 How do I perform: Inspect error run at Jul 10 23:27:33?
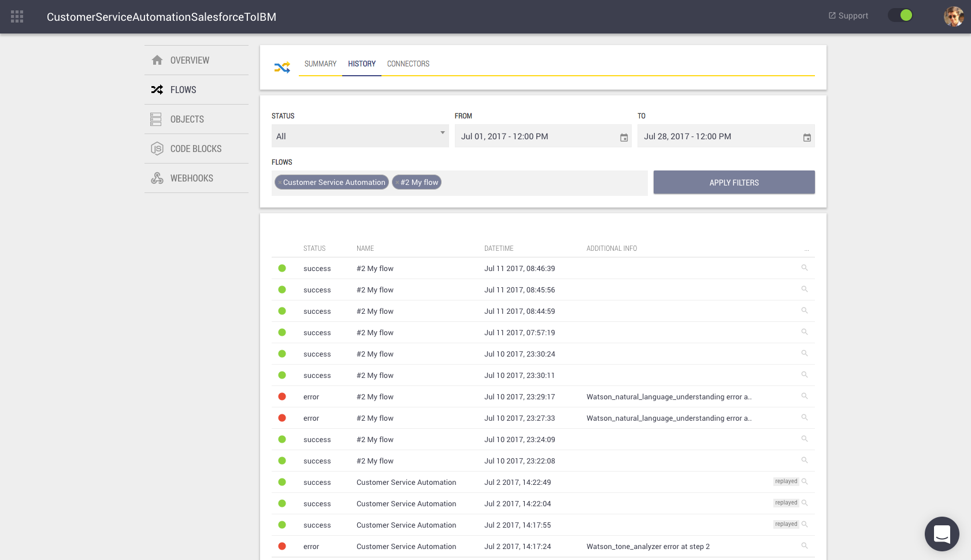pos(805,417)
